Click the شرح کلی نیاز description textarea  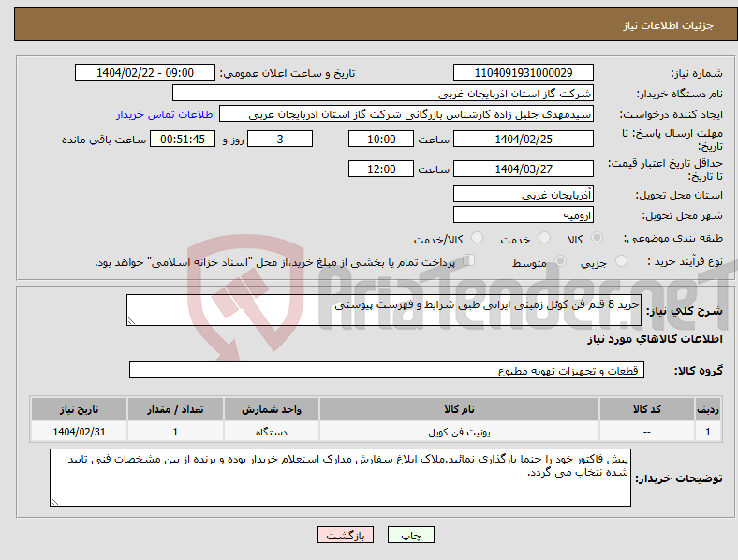pyautogui.click(x=384, y=310)
